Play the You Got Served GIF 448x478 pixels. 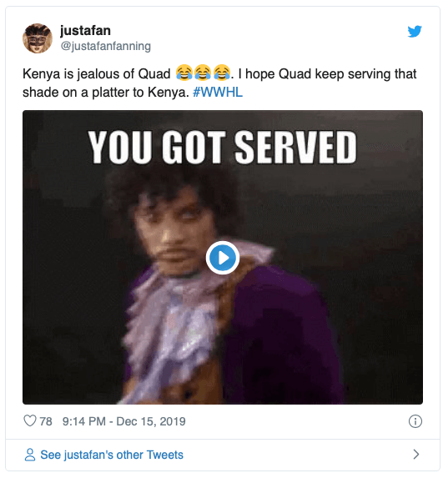pyautogui.click(x=223, y=258)
